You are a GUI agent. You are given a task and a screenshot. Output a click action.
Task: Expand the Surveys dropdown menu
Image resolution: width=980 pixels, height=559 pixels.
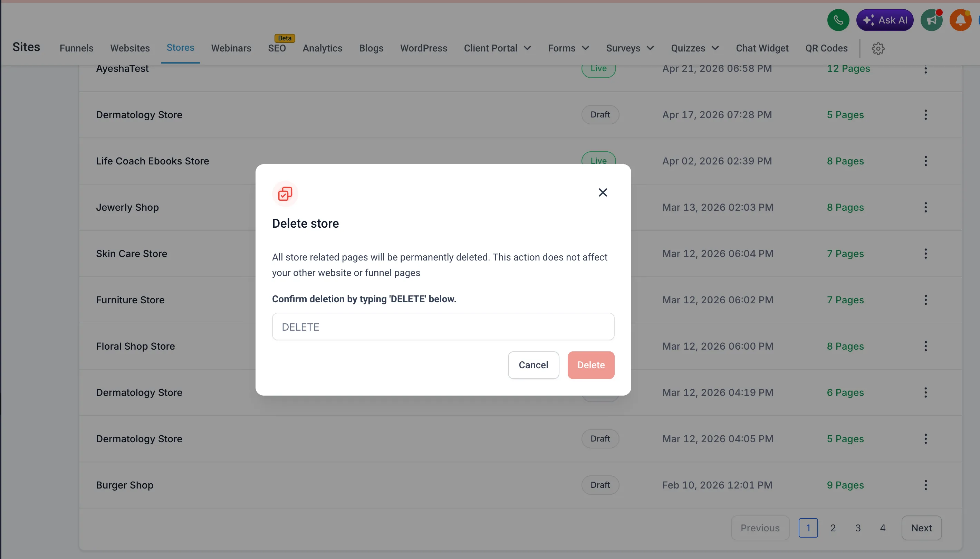(x=630, y=48)
